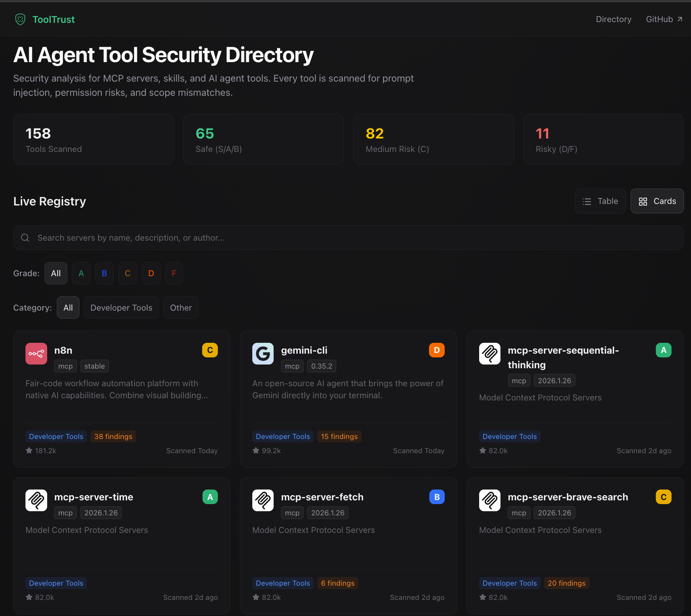Filter by grade A
This screenshot has height=616, width=691.
tap(81, 273)
